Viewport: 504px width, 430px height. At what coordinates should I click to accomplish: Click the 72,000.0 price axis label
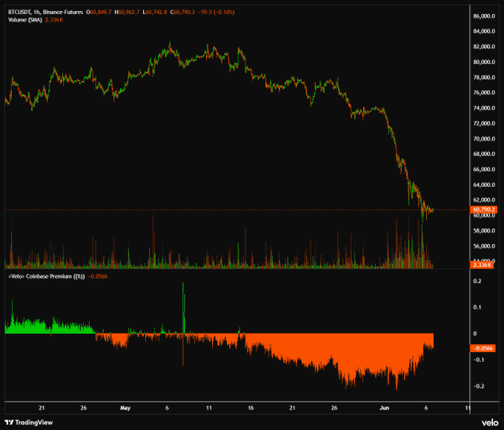click(484, 123)
